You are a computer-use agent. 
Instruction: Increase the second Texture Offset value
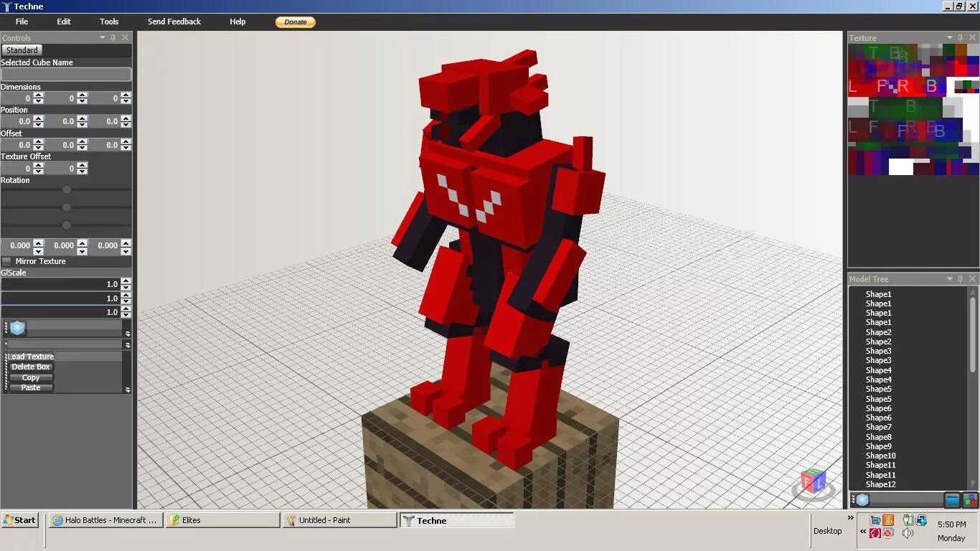[83, 165]
